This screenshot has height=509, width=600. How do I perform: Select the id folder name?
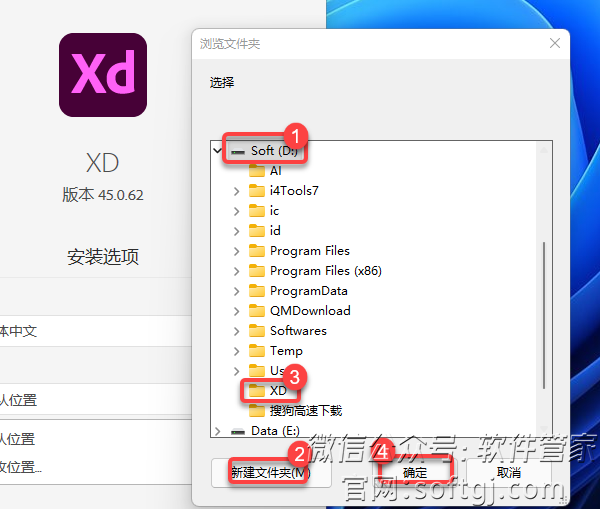pyautogui.click(x=275, y=231)
